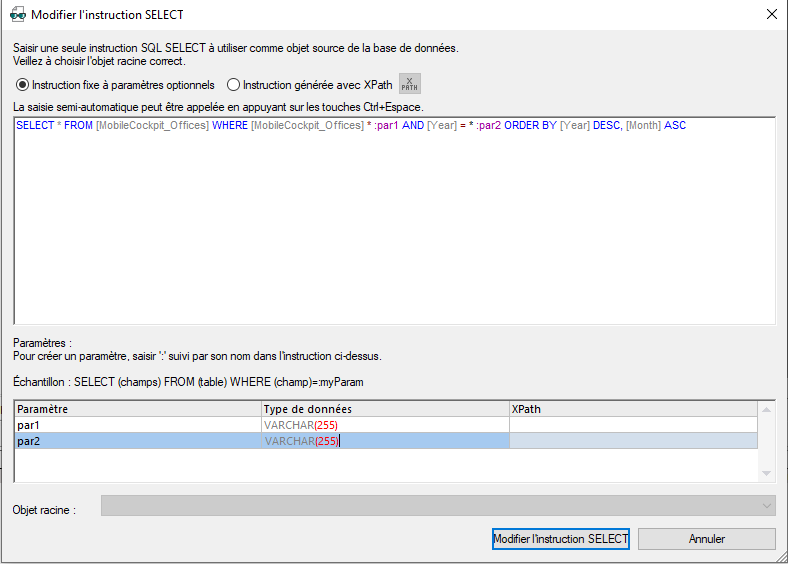Select 'Instruction fixe à paramètres optionnels' option
The height and width of the screenshot is (564, 788).
click(22, 85)
